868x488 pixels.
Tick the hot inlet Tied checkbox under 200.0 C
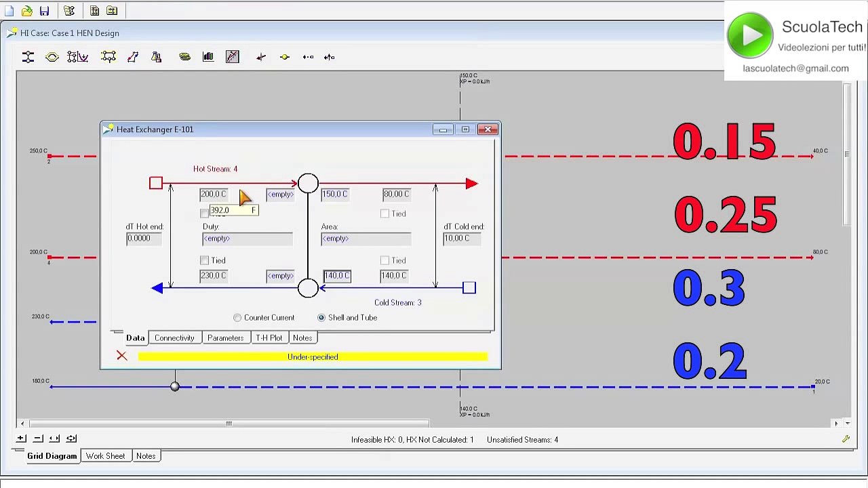[x=204, y=213]
